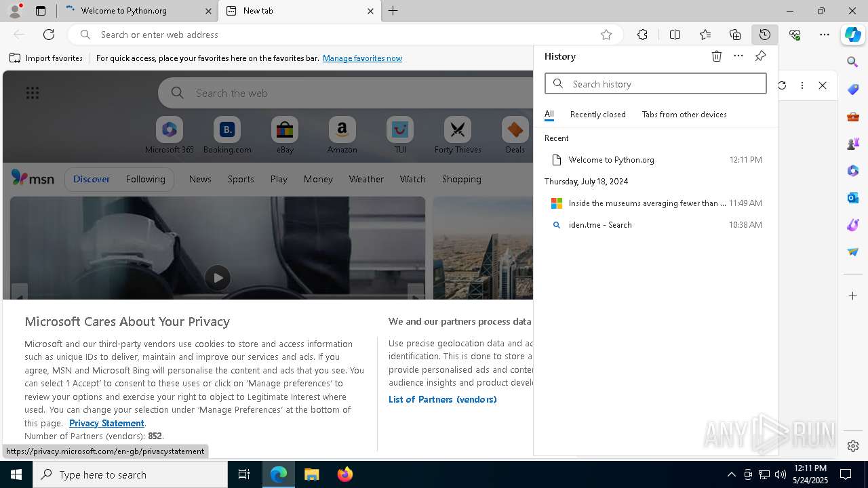Open the Collections icon
Screen dimensions: 868x488
(735, 35)
